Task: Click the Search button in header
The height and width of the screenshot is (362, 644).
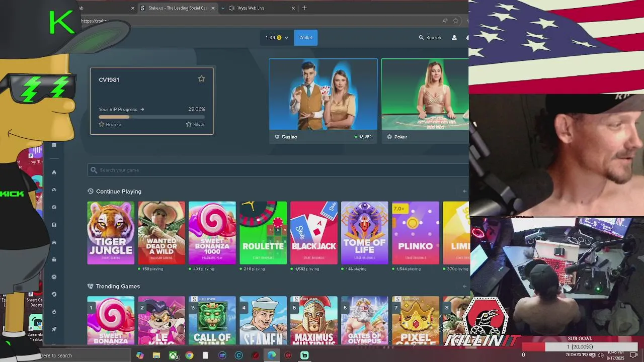Action: pos(430,38)
